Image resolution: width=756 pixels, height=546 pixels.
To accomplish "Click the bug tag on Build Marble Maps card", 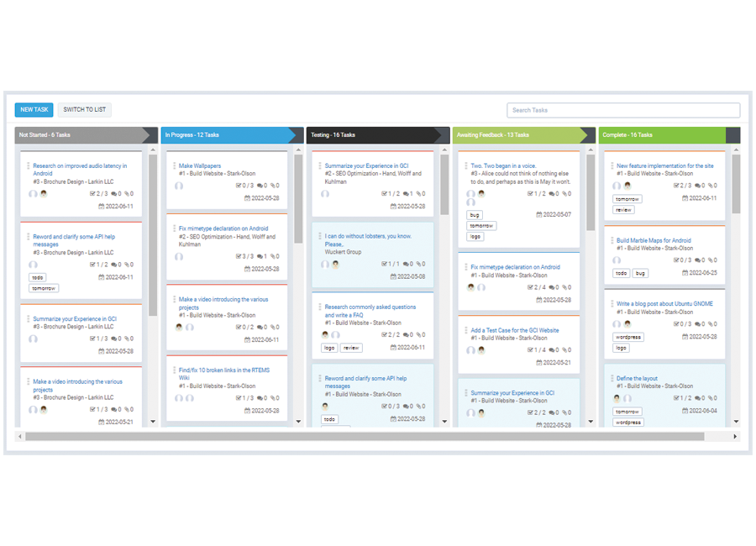I will coord(640,273).
